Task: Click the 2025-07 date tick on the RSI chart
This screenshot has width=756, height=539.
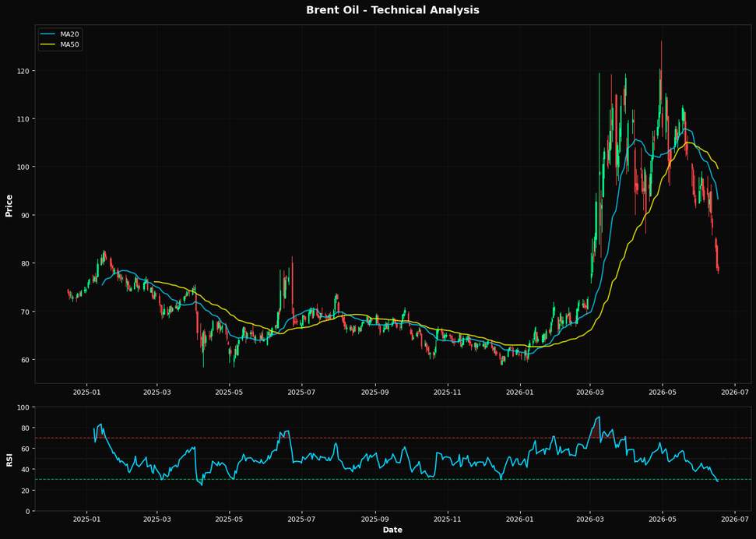Action: click(302, 518)
